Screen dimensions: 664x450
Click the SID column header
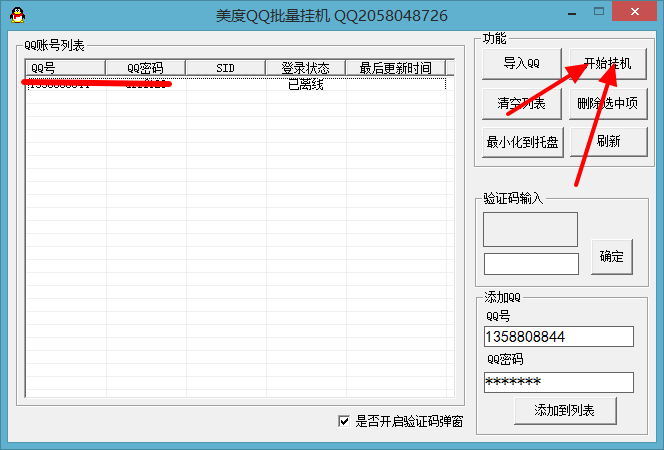[x=225, y=68]
